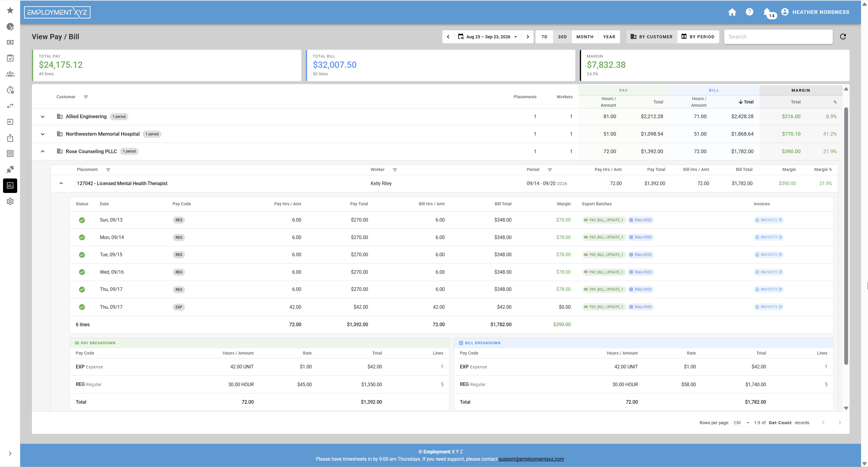The height and width of the screenshot is (467, 868).
Task: Select the MONTH range option
Action: (x=585, y=37)
